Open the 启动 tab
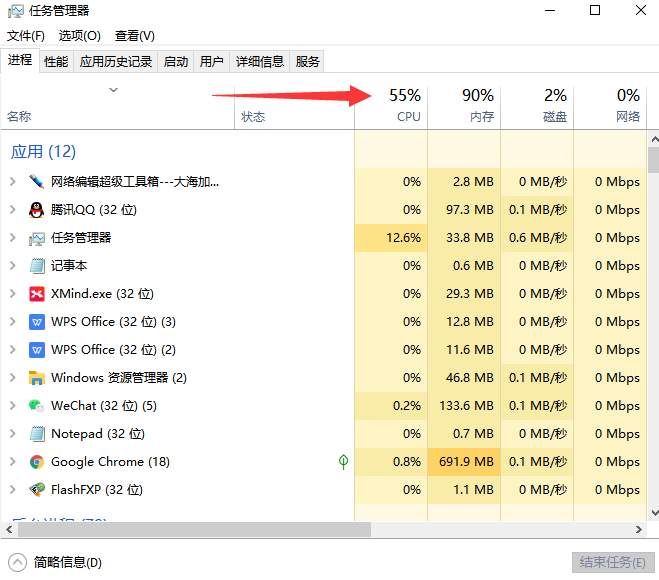 [x=176, y=62]
